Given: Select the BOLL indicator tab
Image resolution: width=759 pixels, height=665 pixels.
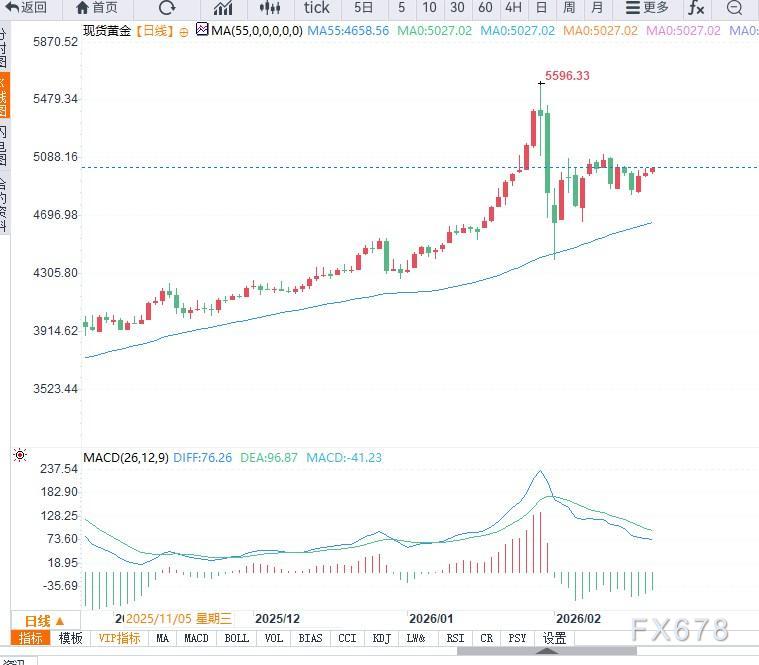Looking at the screenshot, I should tap(236, 638).
